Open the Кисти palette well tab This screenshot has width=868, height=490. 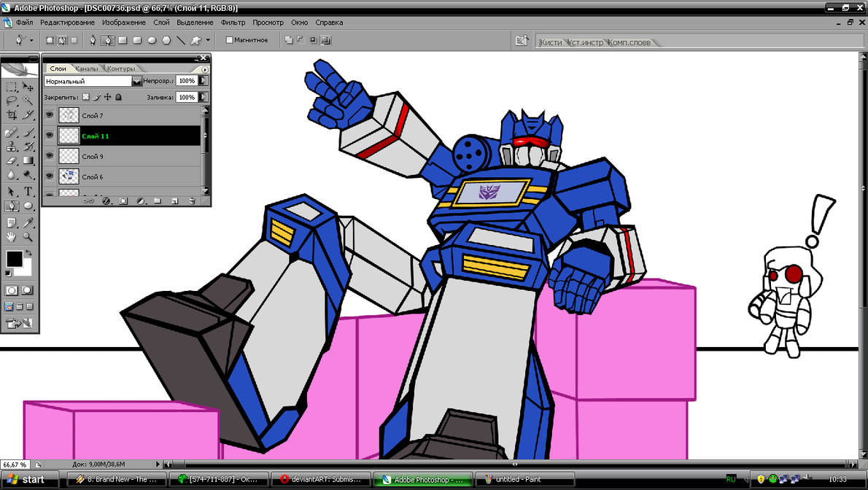(x=551, y=42)
